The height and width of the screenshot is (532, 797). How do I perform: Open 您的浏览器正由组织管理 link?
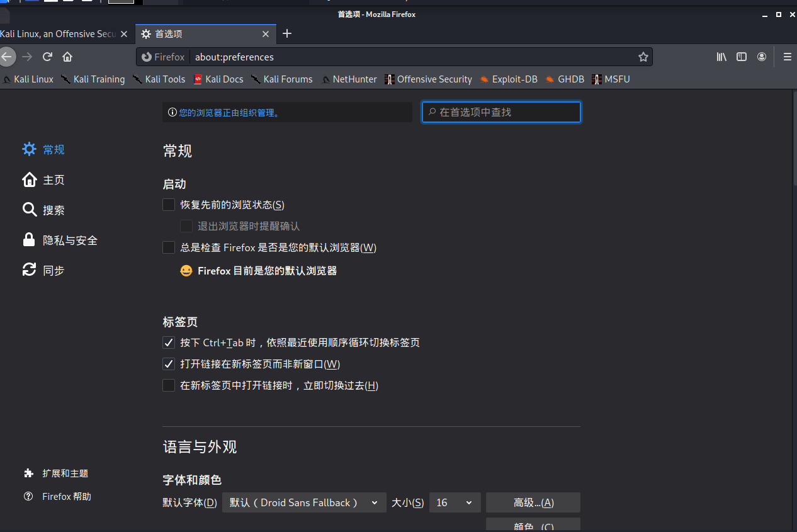(229, 113)
